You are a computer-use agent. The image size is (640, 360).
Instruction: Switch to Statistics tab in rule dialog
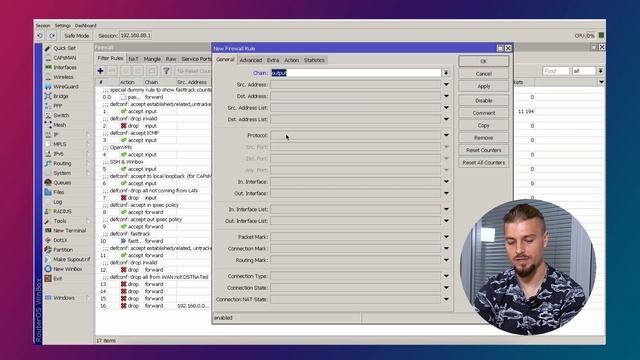click(314, 60)
